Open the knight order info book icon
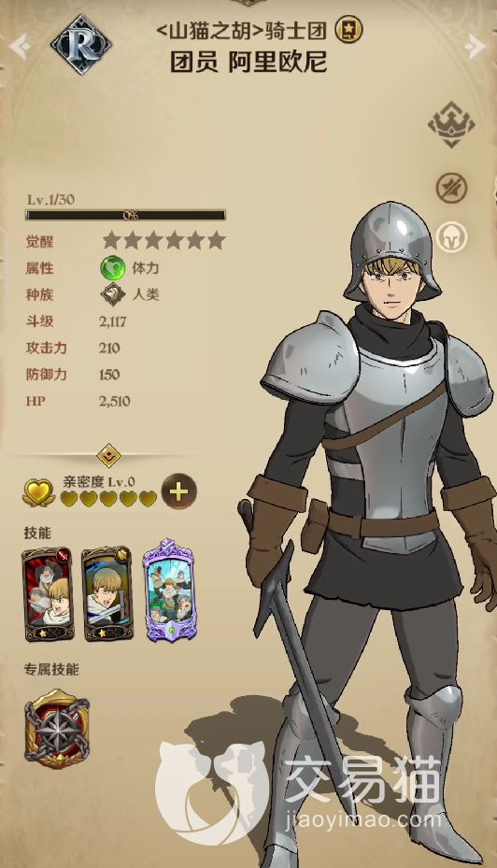This screenshot has width=497, height=868. point(348,30)
